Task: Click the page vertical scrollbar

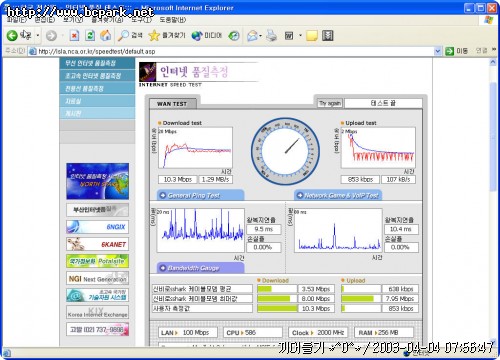Action: (x=493, y=200)
